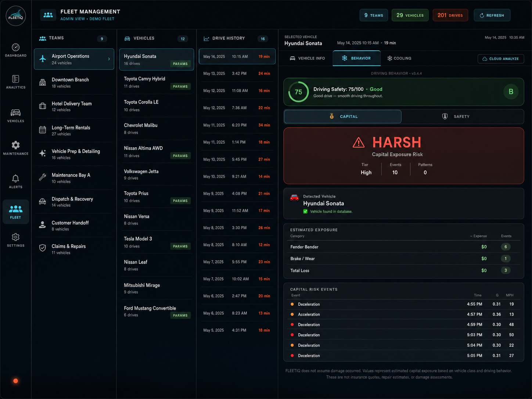Select the 5:03 PM Deceleration event
Viewport: 532px width, 399px height.
(x=403, y=335)
